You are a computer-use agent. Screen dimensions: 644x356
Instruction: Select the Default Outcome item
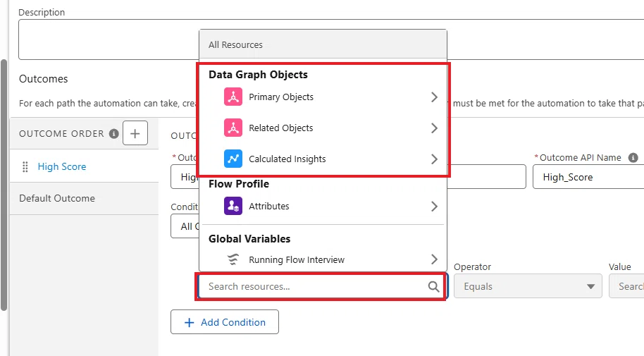click(84, 198)
